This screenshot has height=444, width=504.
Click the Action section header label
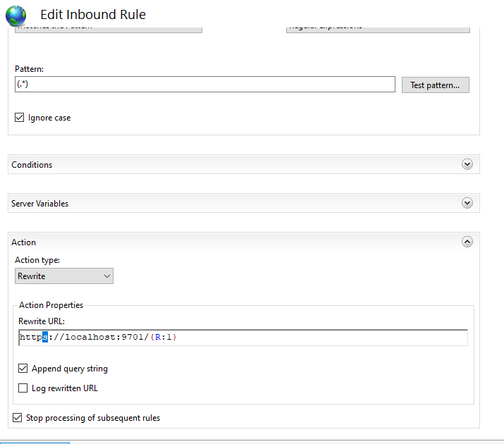(x=24, y=242)
